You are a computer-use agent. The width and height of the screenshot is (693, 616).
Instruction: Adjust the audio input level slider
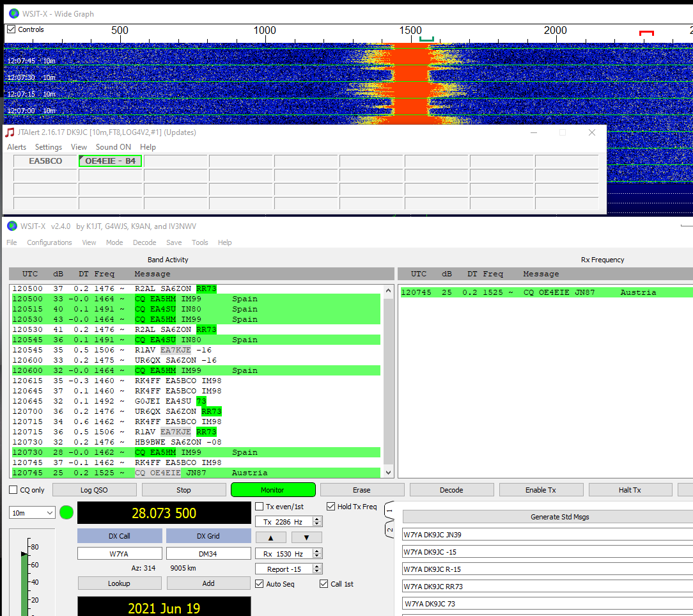24,554
